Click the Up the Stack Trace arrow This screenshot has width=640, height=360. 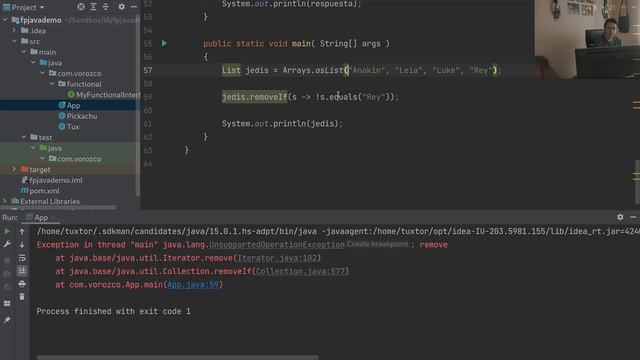coord(22,231)
